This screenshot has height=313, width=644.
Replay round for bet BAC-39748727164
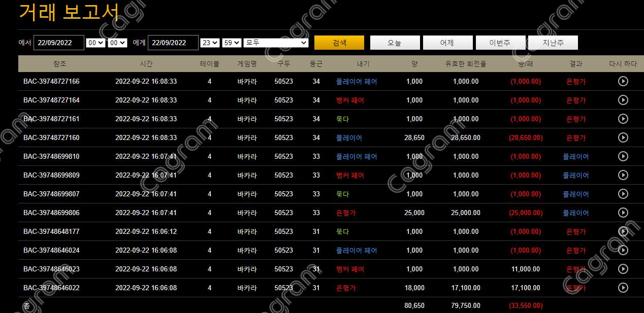[623, 100]
